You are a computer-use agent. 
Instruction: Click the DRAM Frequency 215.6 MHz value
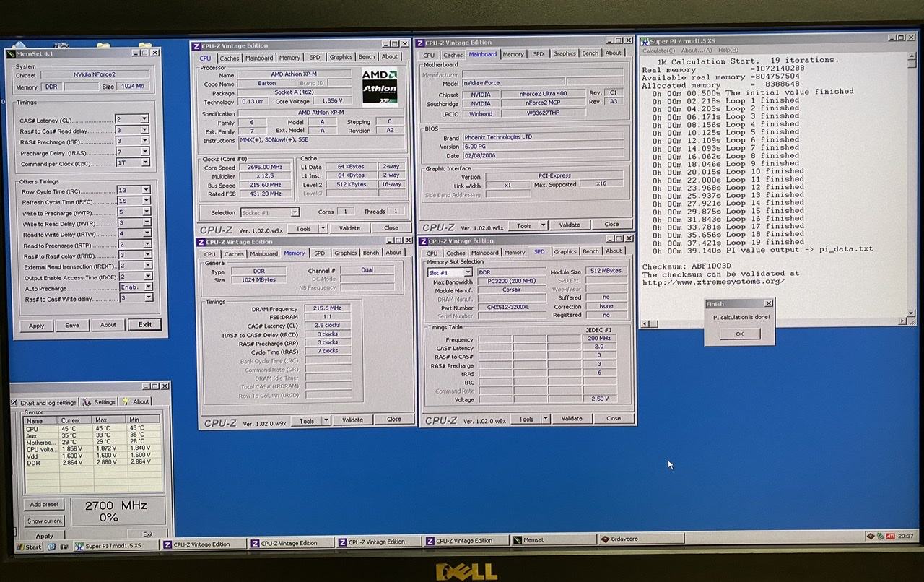click(327, 308)
